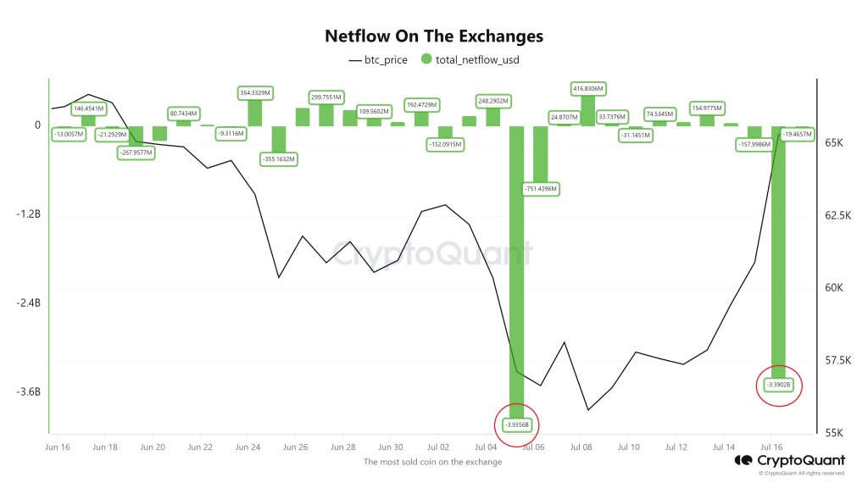Image resolution: width=868 pixels, height=488 pixels.
Task: Select the Jul 16 axis date
Action: point(771,447)
